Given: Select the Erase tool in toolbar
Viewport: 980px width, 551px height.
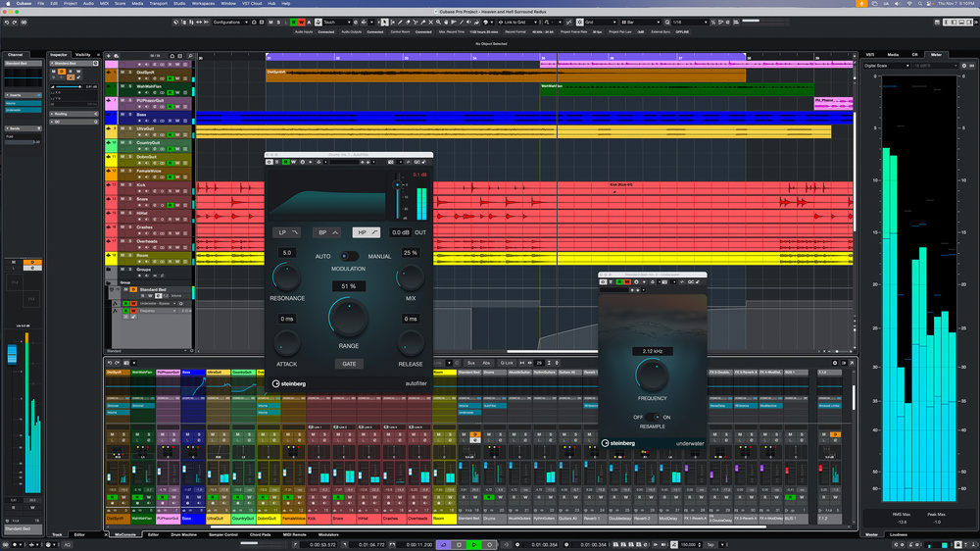Looking at the screenshot, I should click(408, 22).
